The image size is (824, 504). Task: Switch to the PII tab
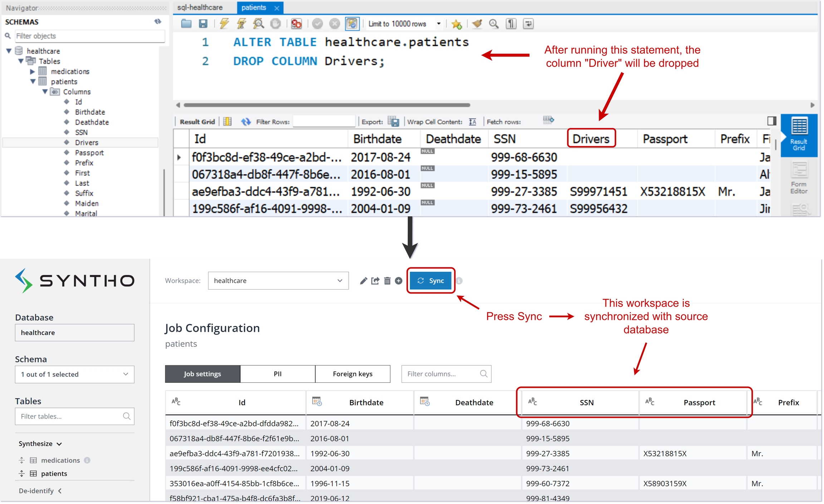pyautogui.click(x=278, y=374)
